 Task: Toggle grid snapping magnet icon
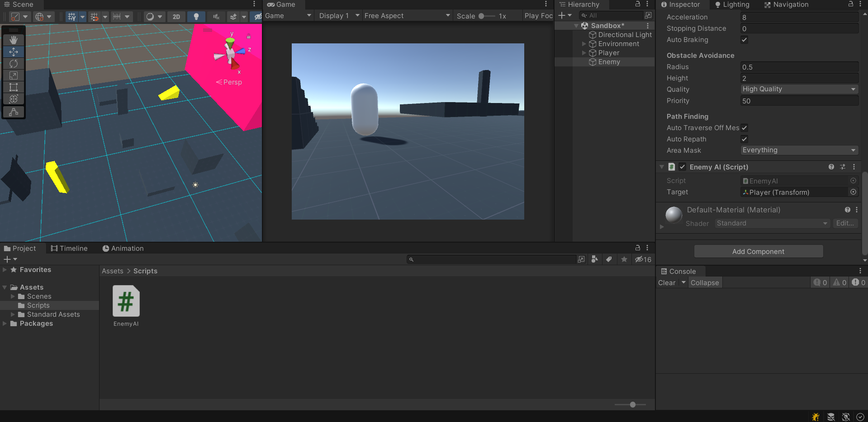(94, 17)
